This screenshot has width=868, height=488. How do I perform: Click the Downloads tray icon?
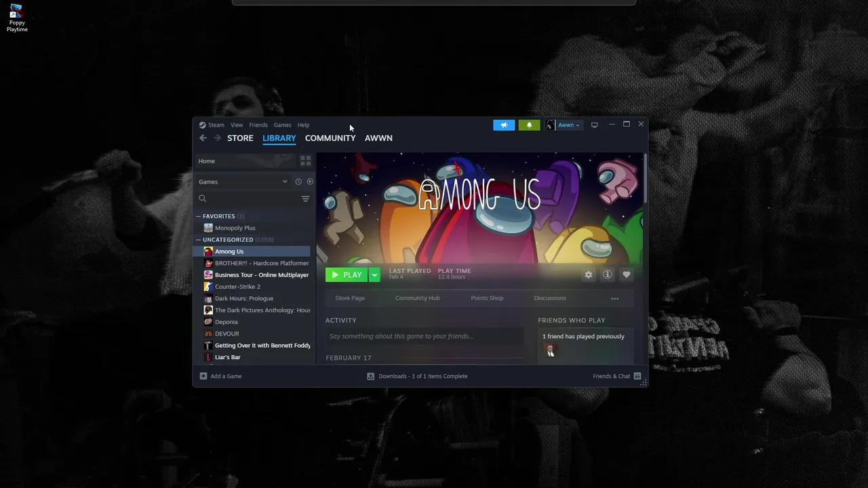(x=370, y=376)
